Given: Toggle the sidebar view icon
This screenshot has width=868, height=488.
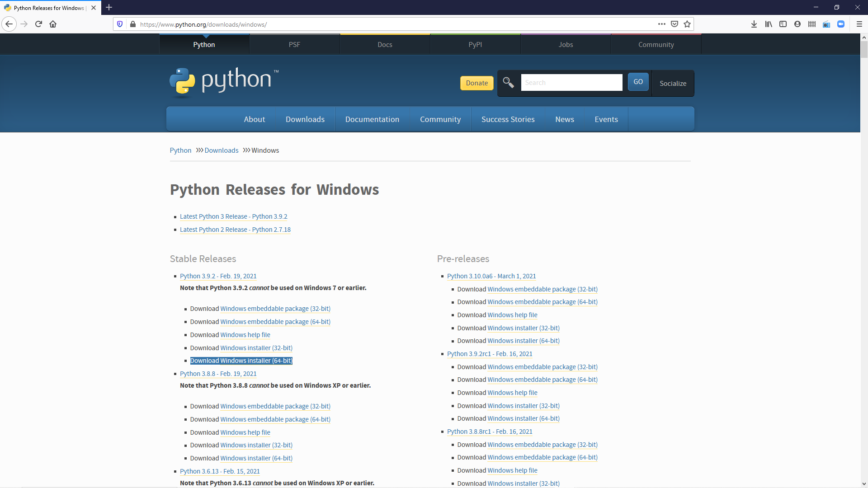Looking at the screenshot, I should (x=783, y=24).
